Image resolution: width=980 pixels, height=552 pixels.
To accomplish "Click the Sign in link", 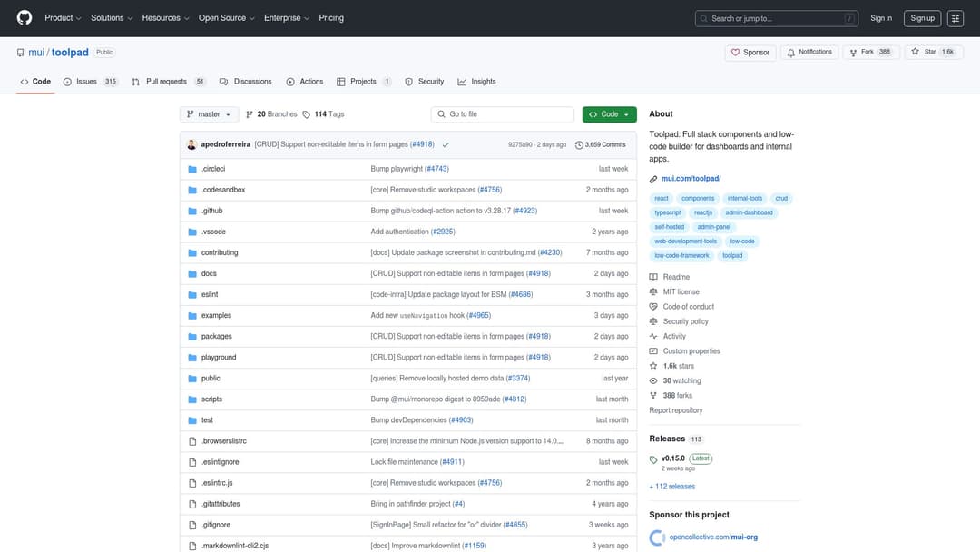I will click(x=880, y=19).
